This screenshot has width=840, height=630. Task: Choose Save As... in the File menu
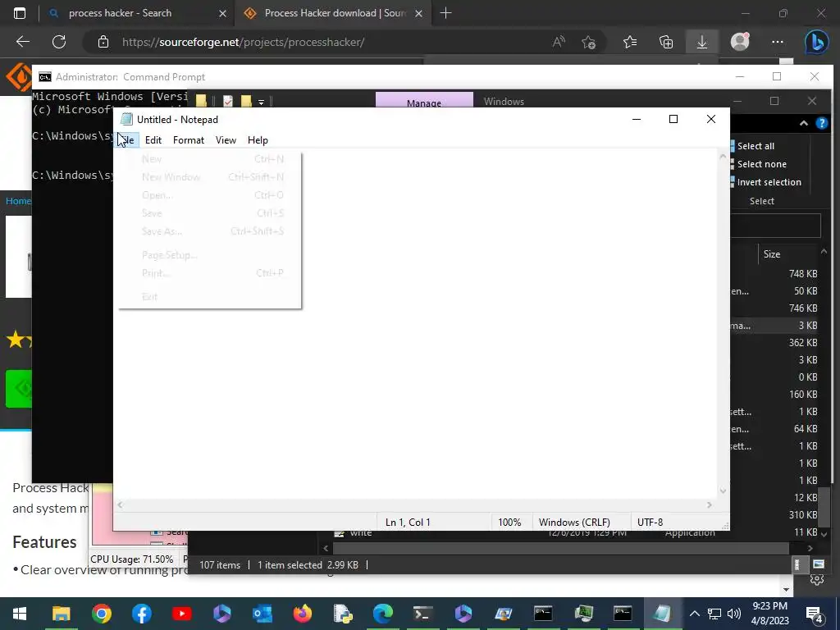(210, 231)
